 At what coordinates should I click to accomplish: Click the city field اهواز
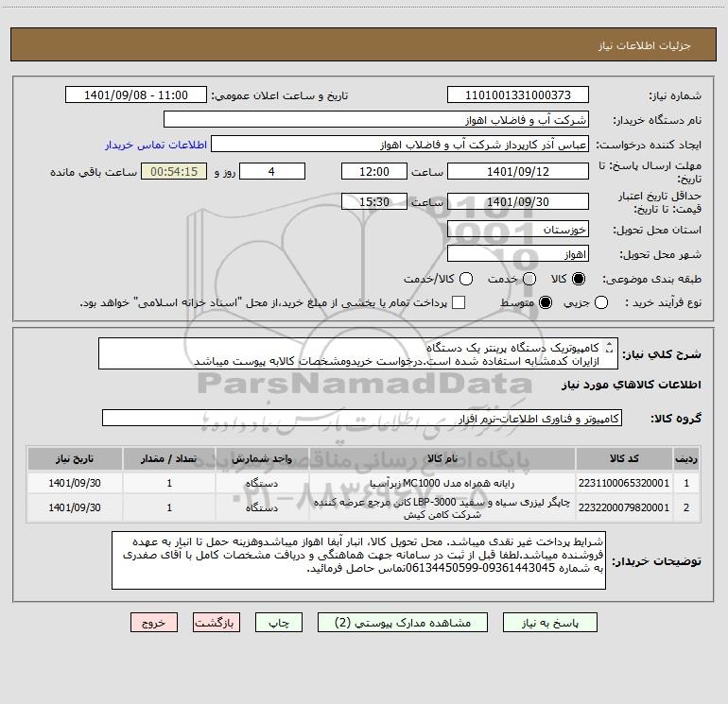518,254
